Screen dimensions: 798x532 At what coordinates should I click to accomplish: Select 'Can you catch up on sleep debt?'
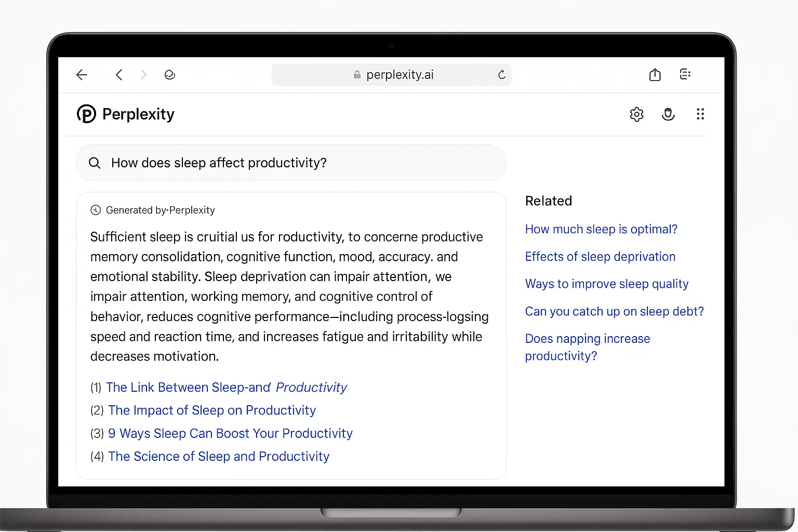tap(615, 311)
